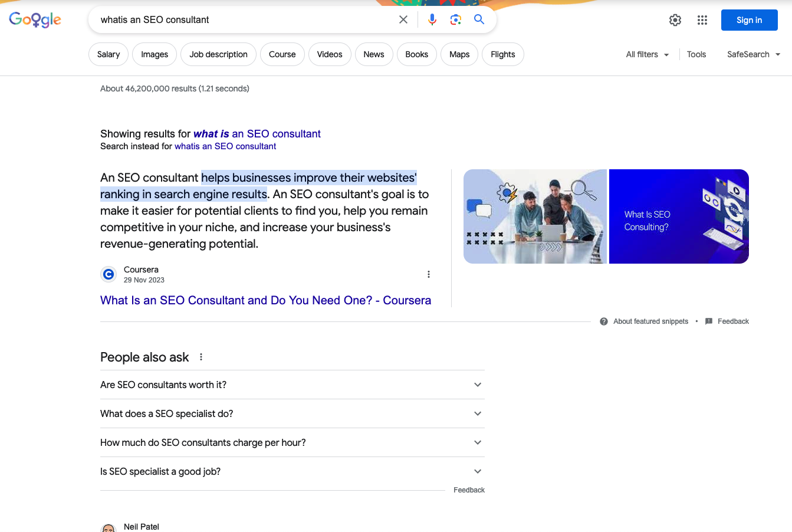Select the News results filter
Image resolution: width=792 pixels, height=532 pixels.
pyautogui.click(x=374, y=54)
